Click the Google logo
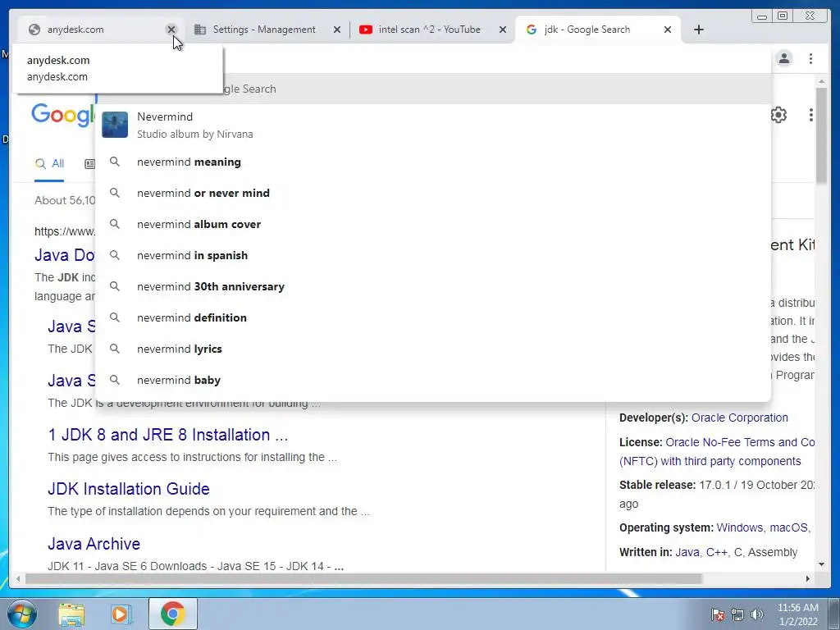The width and height of the screenshot is (840, 630). (62, 115)
